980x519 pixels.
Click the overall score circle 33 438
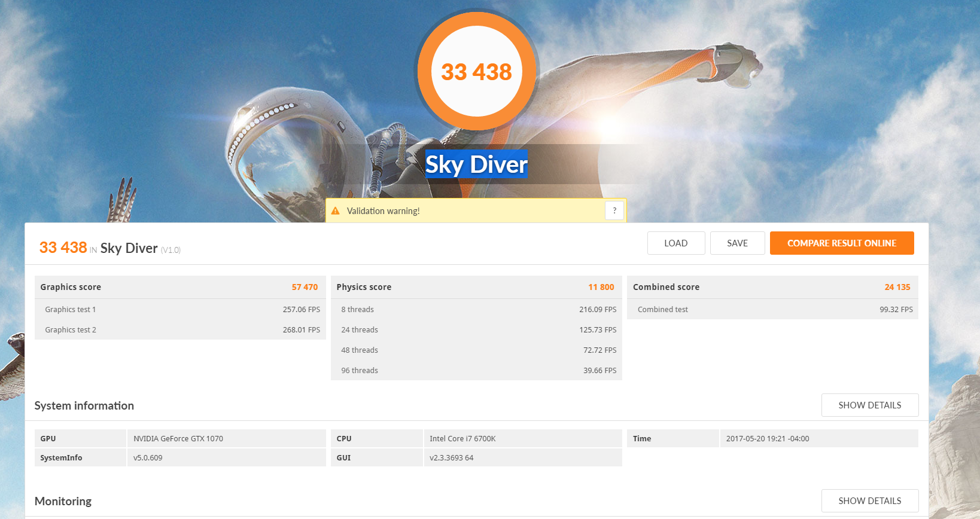pos(477,71)
